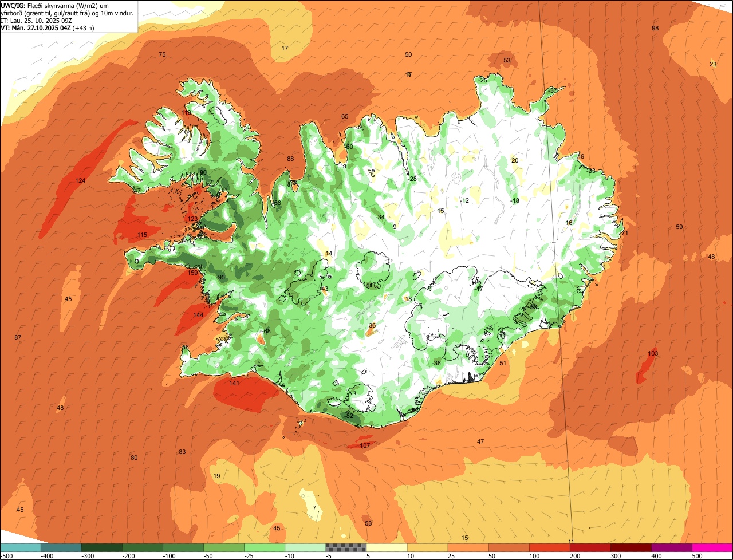Image resolution: width=733 pixels, height=560 pixels.
Task: Click the red 200 to 300 legend swatch
Action: 590,547
